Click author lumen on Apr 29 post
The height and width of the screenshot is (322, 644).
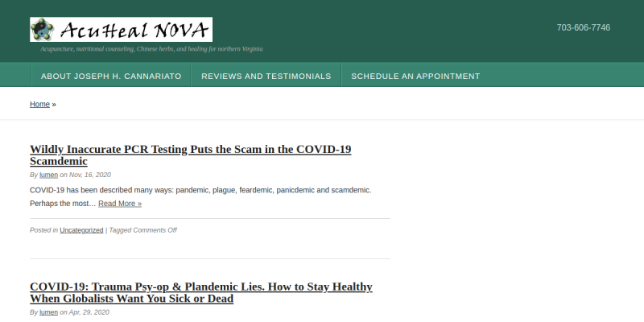(x=48, y=312)
